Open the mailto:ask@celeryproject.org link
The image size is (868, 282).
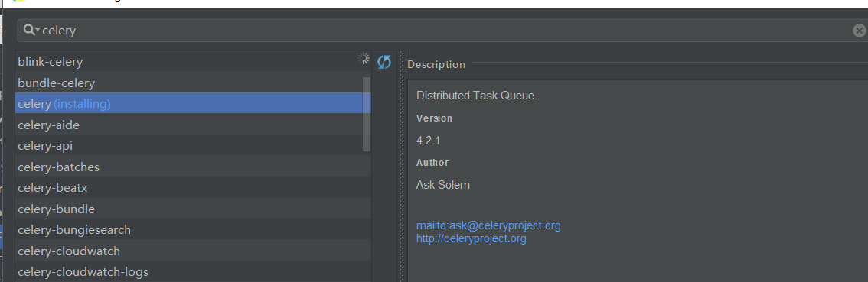(488, 225)
